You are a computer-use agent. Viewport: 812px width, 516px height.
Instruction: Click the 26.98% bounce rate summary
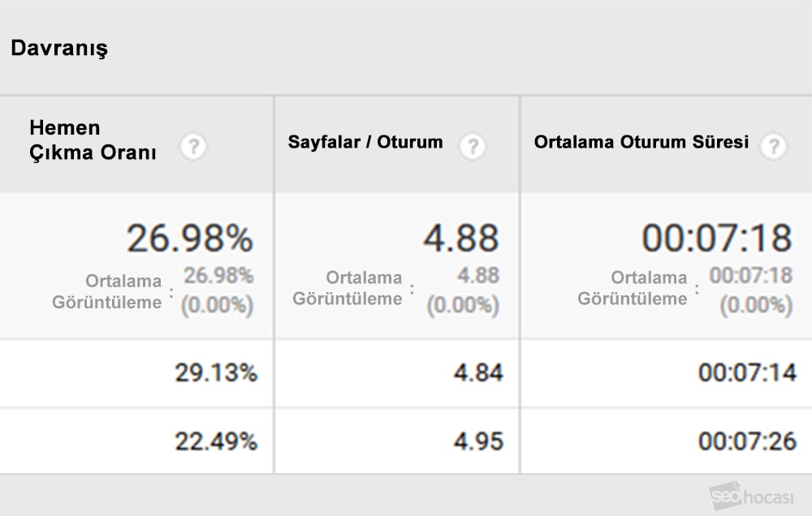click(x=189, y=239)
